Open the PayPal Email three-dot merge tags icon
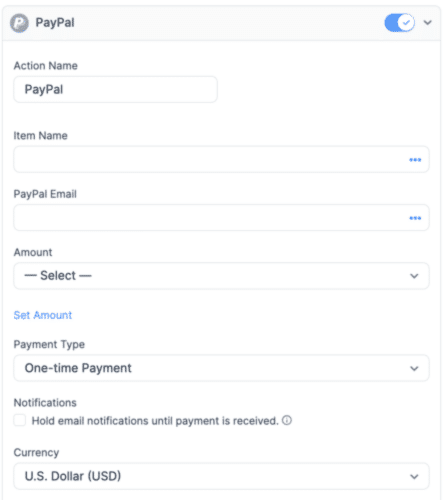This screenshot has height=500, width=443. coord(415,218)
